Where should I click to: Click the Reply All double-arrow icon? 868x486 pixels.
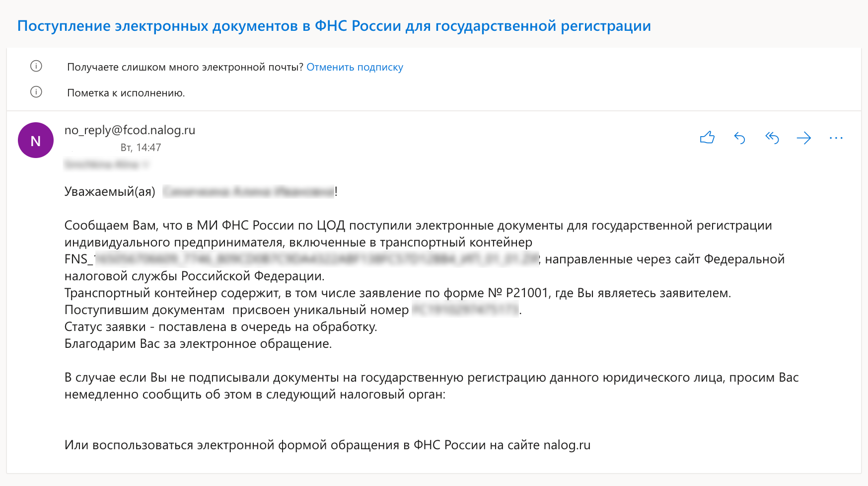click(772, 138)
